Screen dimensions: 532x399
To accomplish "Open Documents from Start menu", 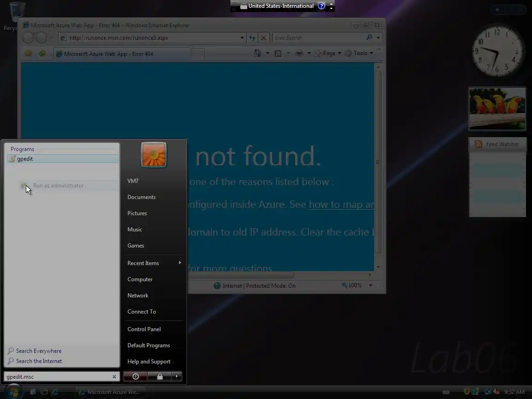I will [x=141, y=197].
